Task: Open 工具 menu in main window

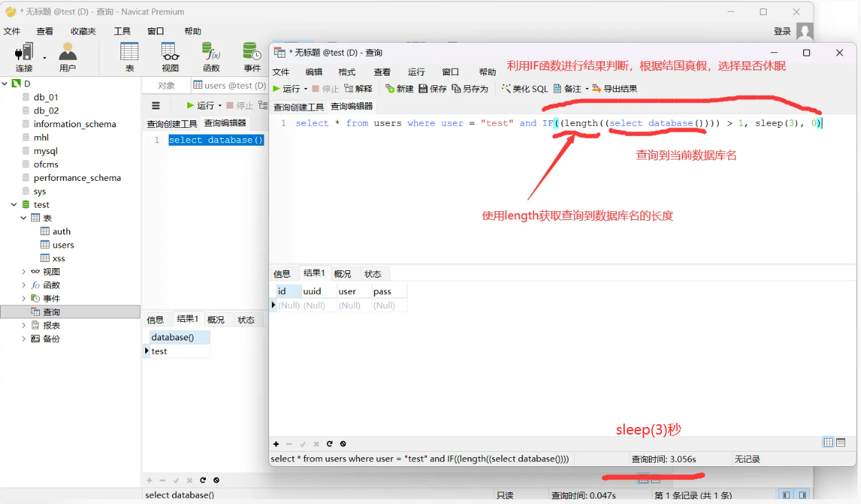Action: 122,31
